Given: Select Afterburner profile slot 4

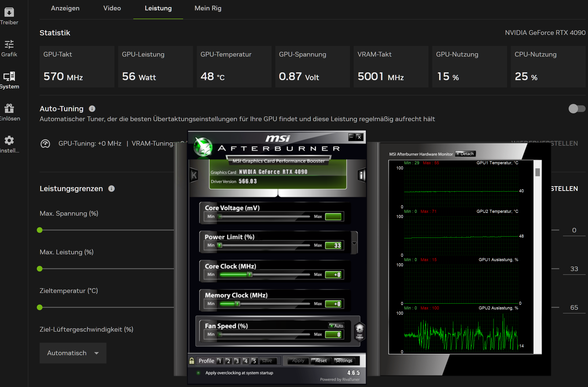Looking at the screenshot, I should (245, 361).
